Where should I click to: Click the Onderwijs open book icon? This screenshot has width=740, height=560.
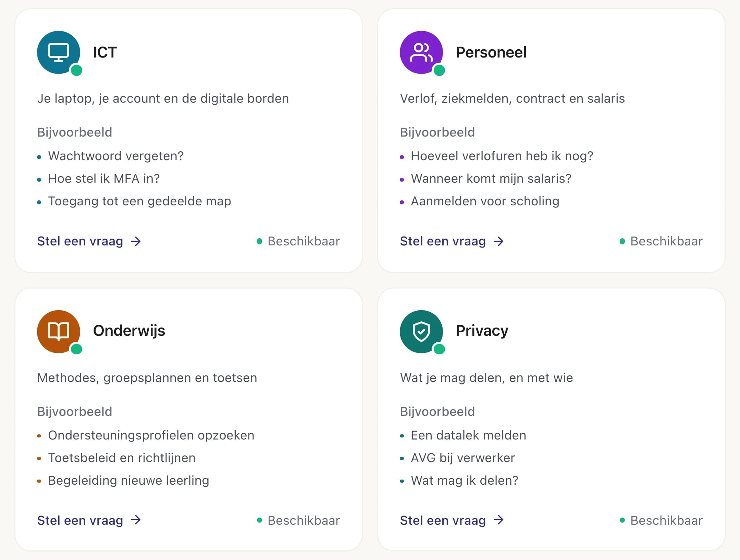click(59, 331)
